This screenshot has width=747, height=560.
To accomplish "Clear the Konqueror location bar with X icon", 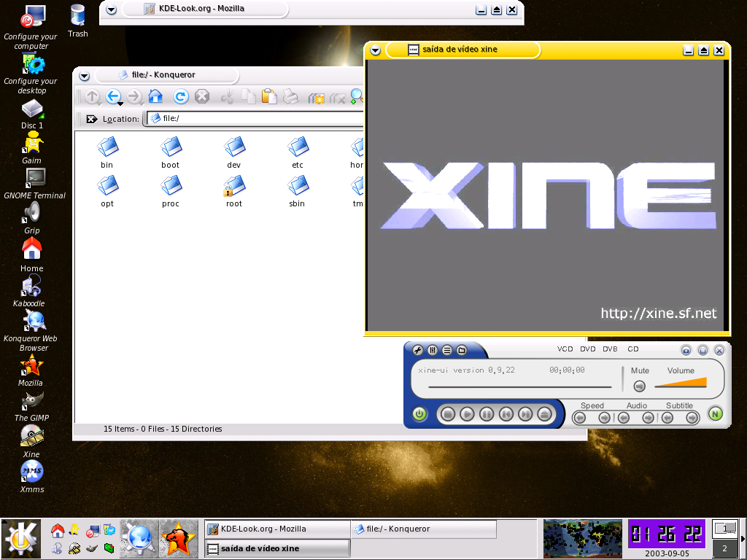I will (91, 119).
